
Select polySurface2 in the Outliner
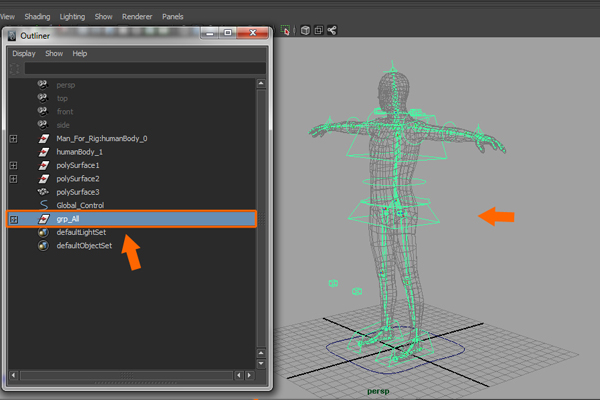[132, 179]
